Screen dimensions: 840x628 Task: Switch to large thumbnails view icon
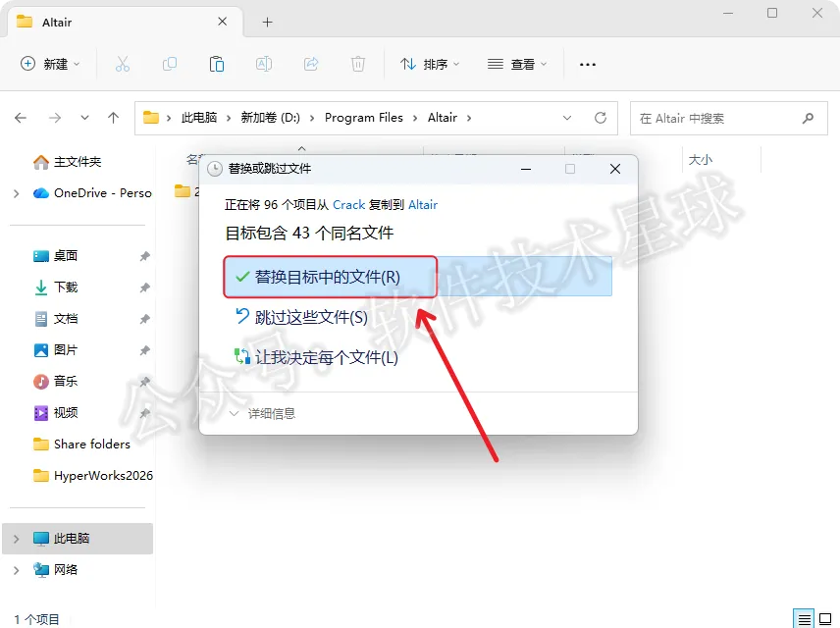tap(825, 619)
